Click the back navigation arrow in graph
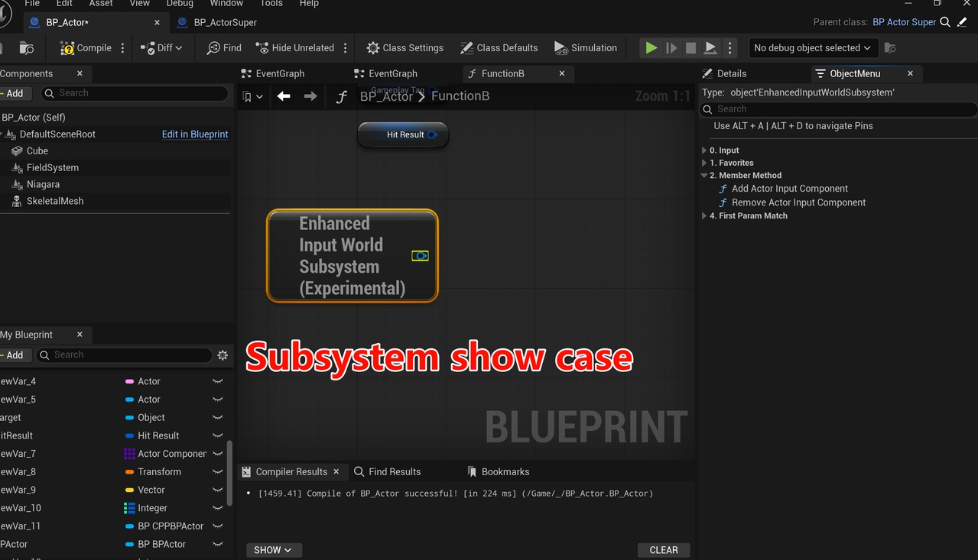 [284, 96]
